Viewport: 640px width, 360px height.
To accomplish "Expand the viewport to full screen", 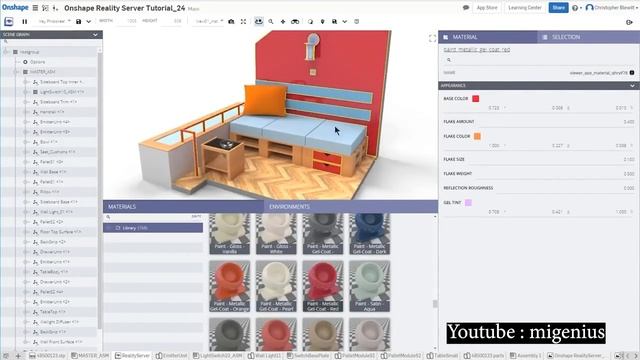I will click(x=432, y=38).
